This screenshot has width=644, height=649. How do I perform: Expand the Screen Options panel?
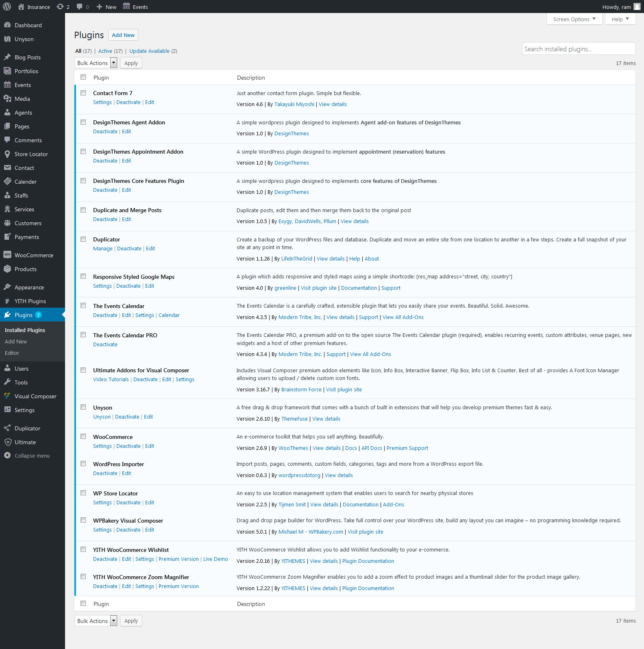click(x=574, y=19)
